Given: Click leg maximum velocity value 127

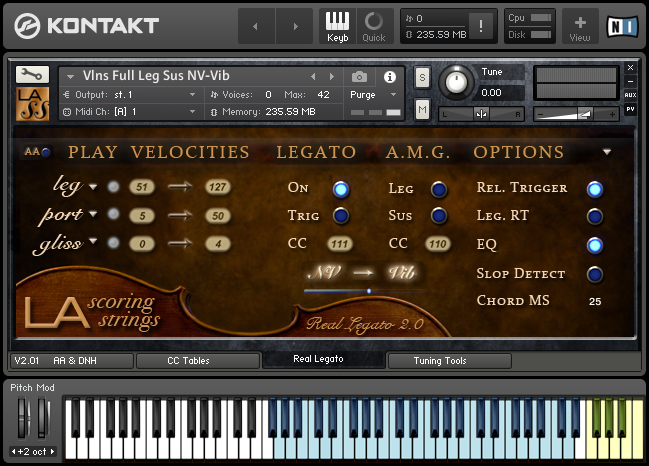Looking at the screenshot, I should 218,187.
